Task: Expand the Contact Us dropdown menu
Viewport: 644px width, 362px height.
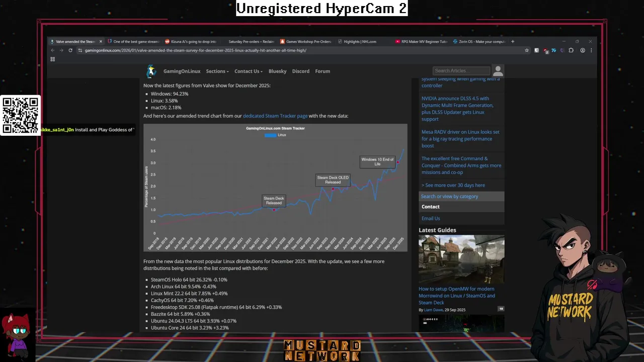Action: [x=249, y=71]
